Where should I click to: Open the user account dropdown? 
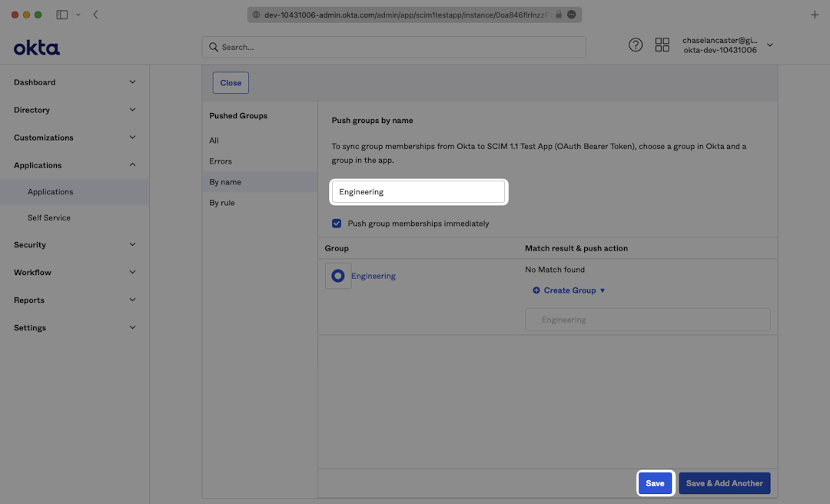click(769, 45)
